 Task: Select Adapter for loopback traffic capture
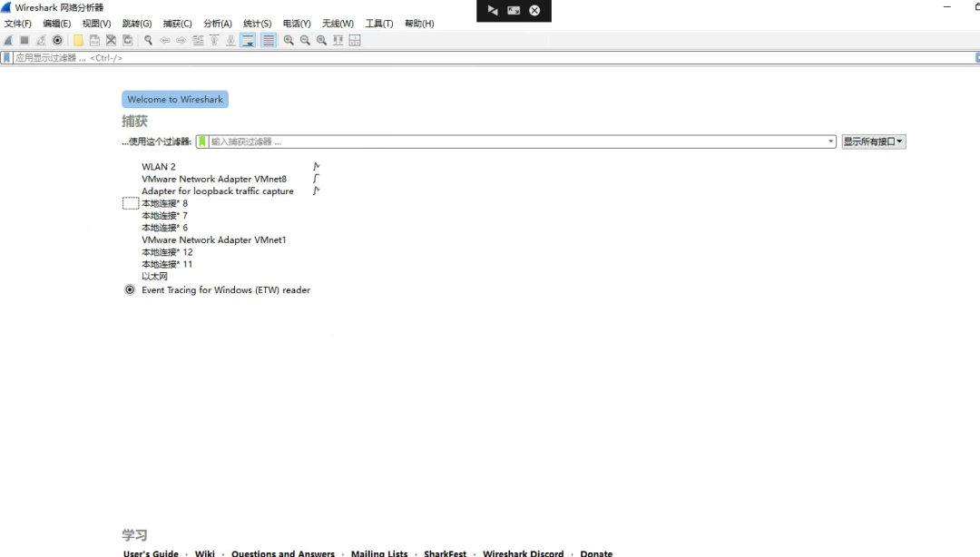218,191
